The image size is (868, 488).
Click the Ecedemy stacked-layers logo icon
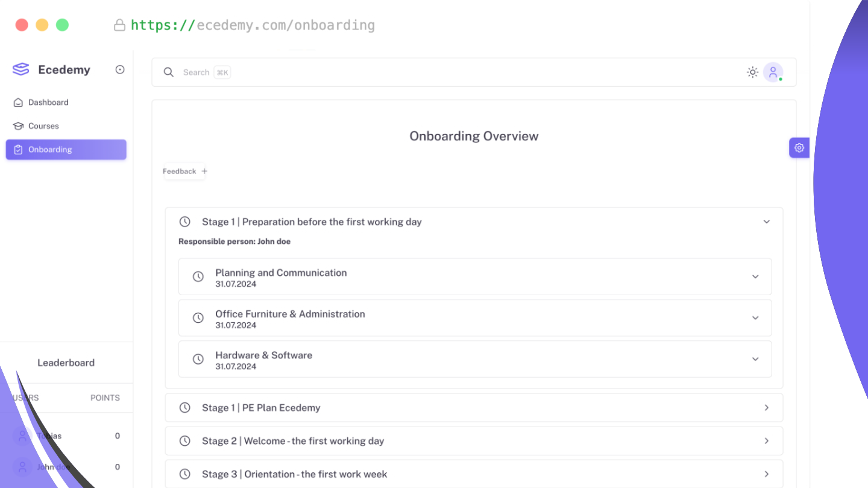pyautogui.click(x=21, y=70)
